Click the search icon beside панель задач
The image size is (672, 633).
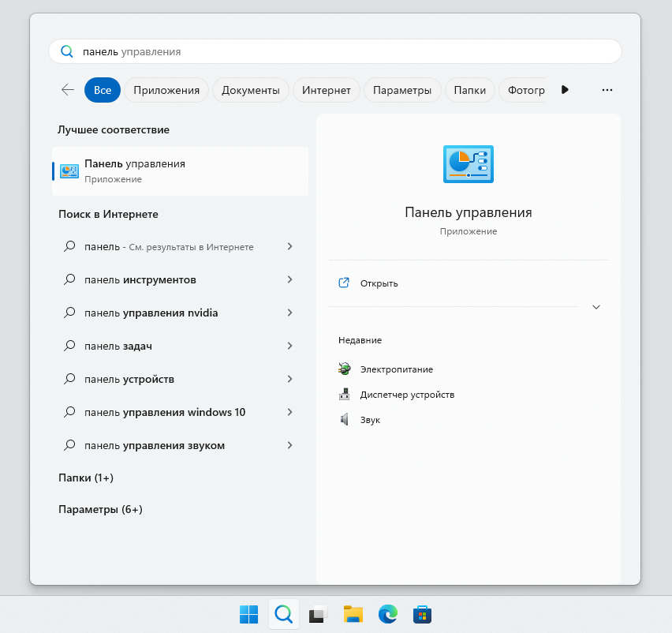69,346
